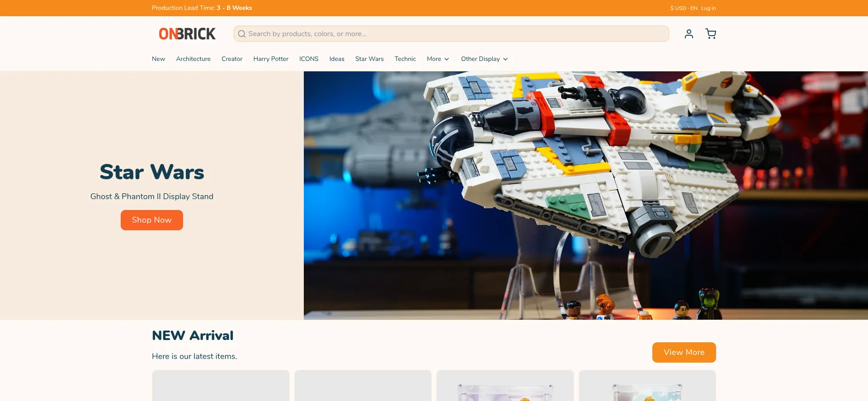Open Star Wars in navigation bar
Viewport: 868px width, 401px height.
(369, 59)
